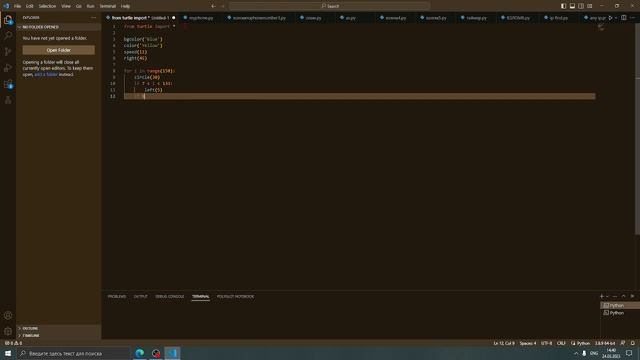
Task: Open Run and Debug view
Action: [x=8, y=68]
